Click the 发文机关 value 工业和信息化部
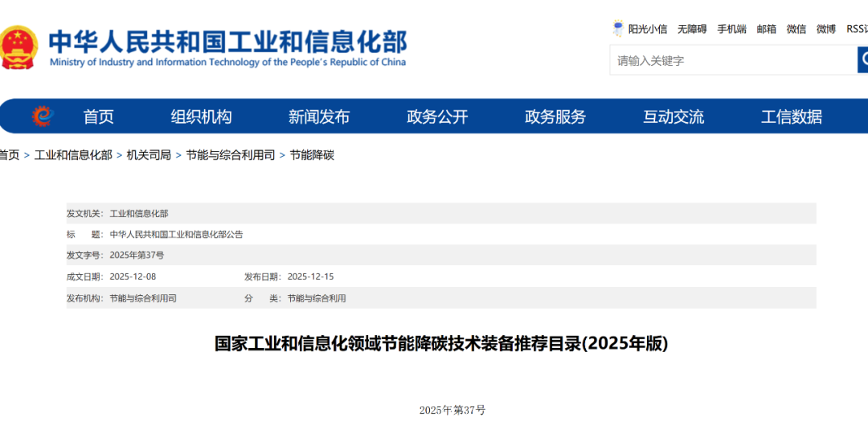The width and height of the screenshot is (868, 426). point(139,213)
